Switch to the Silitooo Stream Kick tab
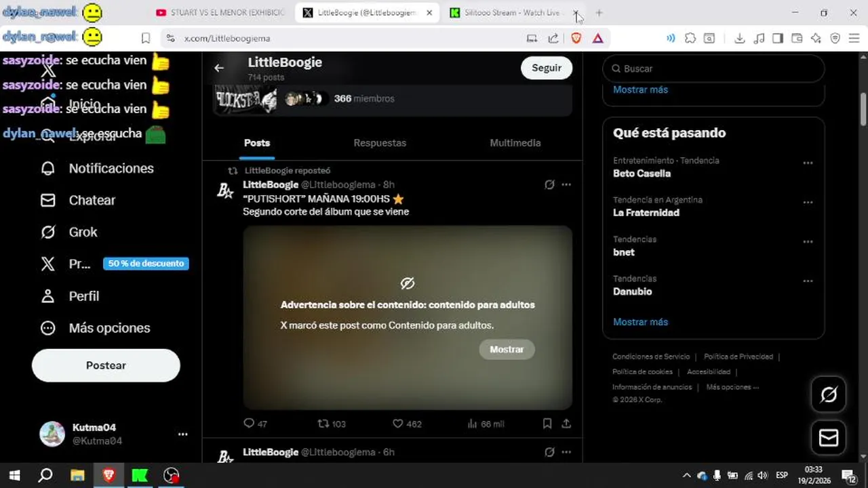This screenshot has height=488, width=868. pyautogui.click(x=512, y=13)
